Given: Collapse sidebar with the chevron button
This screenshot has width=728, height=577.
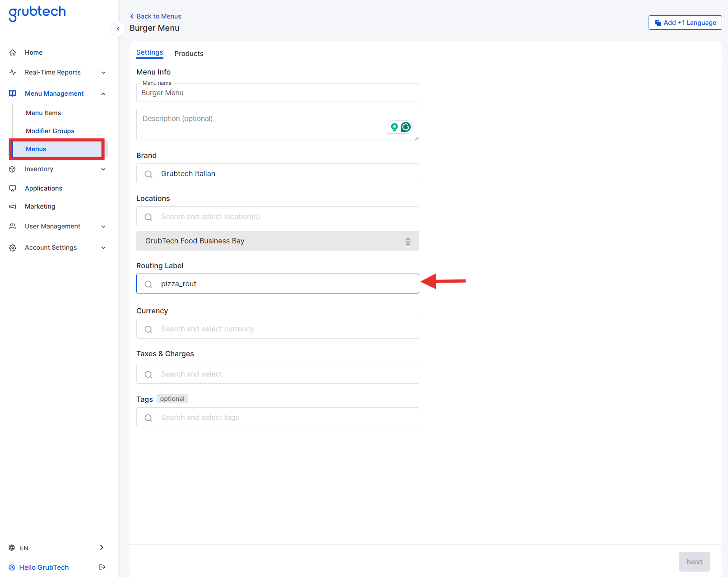Looking at the screenshot, I should [x=118, y=28].
